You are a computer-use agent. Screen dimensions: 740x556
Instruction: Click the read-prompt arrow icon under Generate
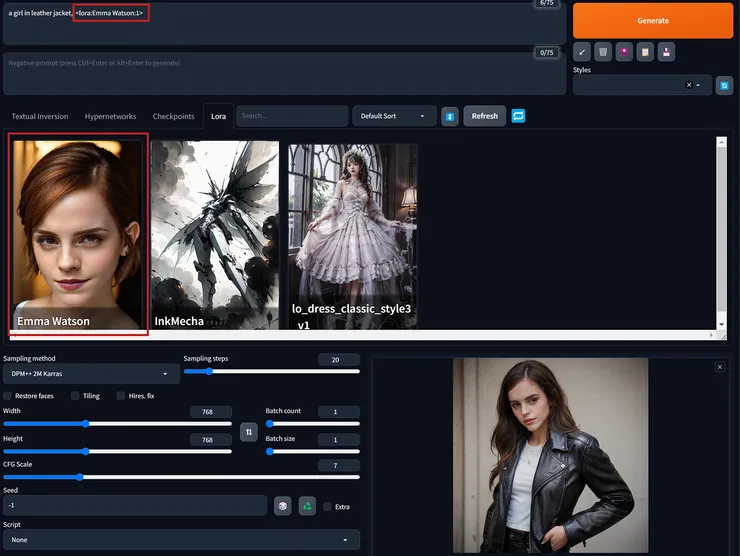click(582, 51)
